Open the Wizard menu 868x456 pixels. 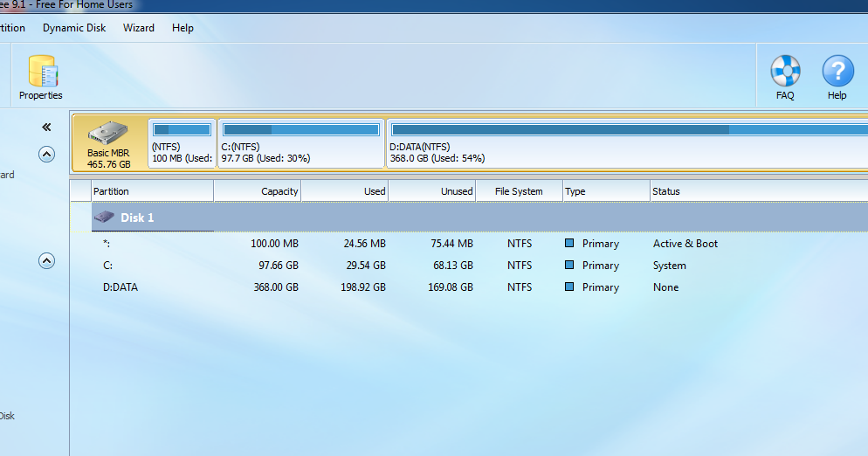(x=138, y=28)
